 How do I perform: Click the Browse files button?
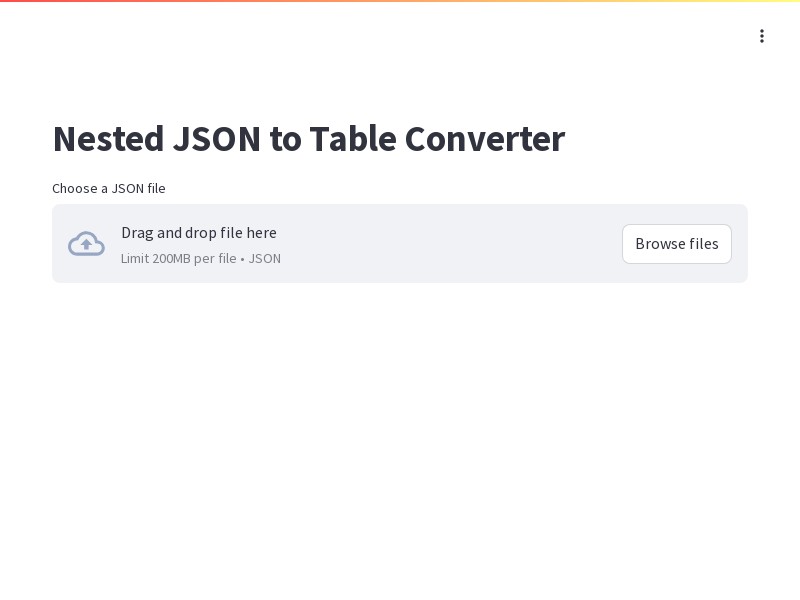click(677, 244)
